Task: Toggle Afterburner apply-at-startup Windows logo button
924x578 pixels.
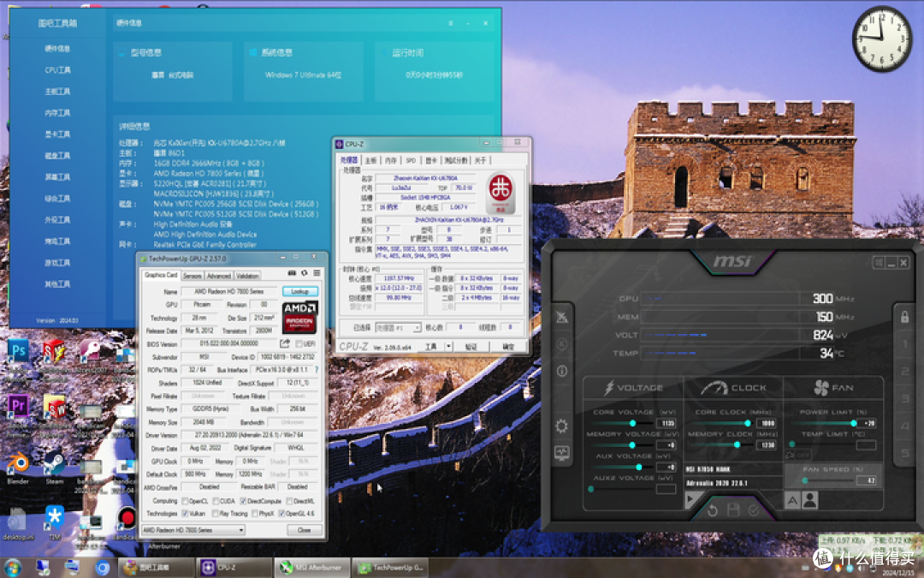Action: (x=878, y=263)
